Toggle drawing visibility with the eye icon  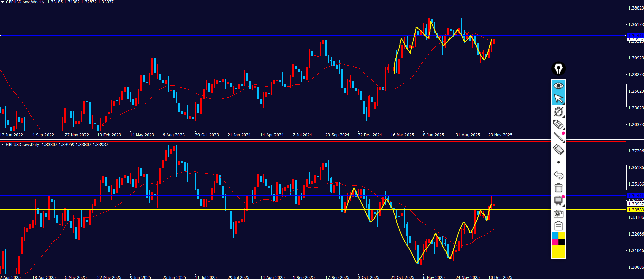[x=558, y=86]
